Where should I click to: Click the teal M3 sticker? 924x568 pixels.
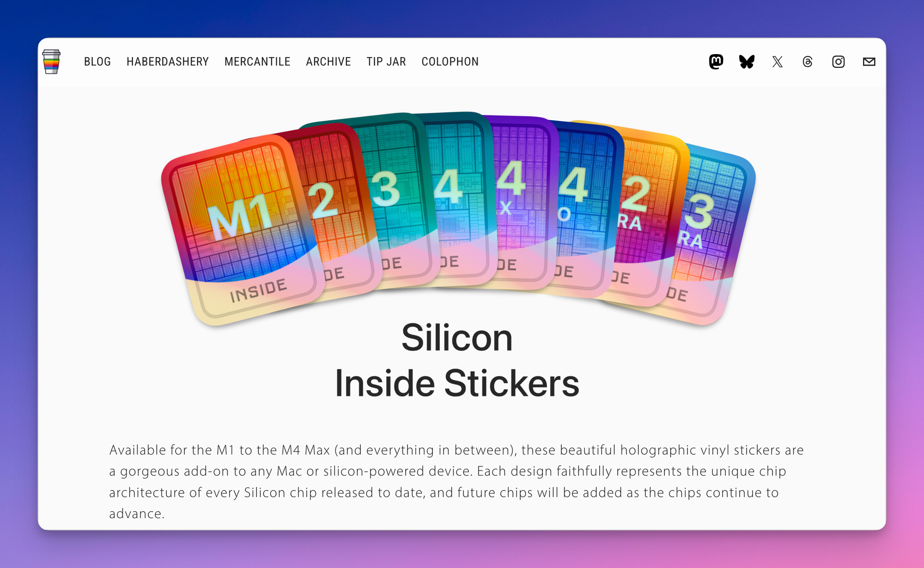tap(397, 194)
